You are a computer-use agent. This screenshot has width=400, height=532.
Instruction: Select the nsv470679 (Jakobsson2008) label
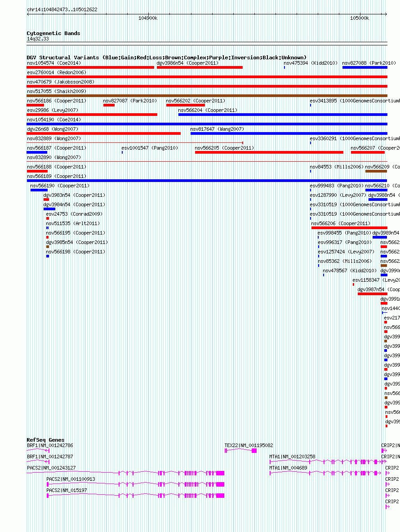(61, 82)
